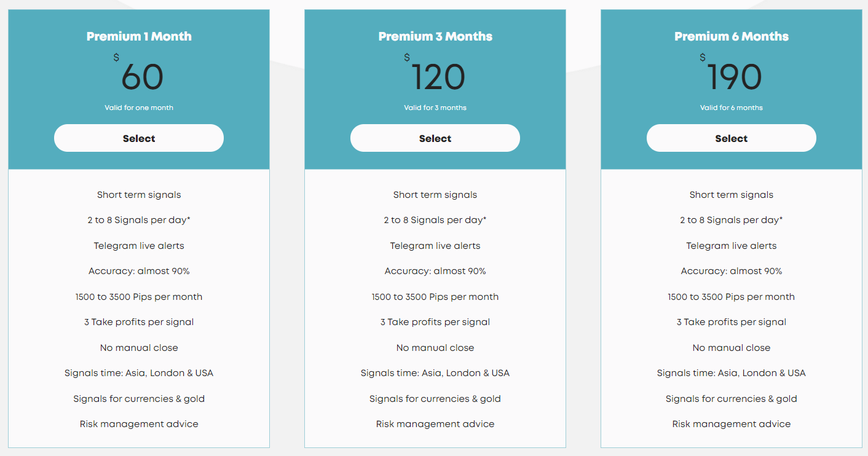868x456 pixels.
Task: Click 'Valid for 3 months' text
Action: tap(435, 108)
